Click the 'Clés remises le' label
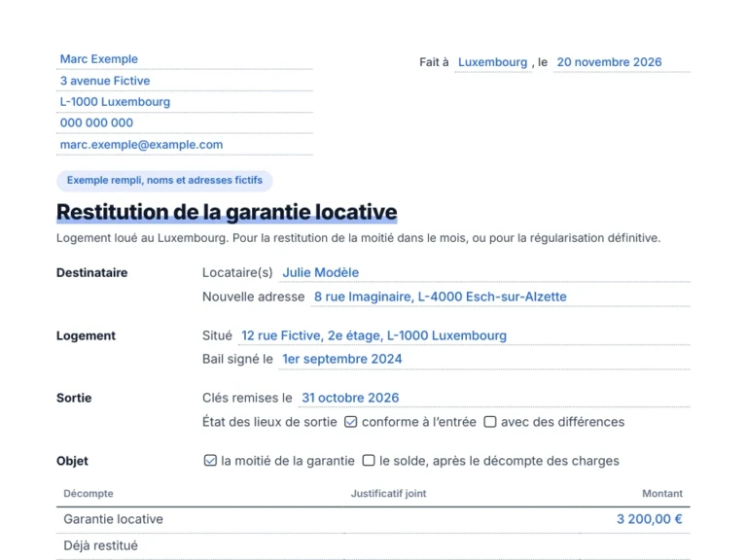The image size is (747, 560). pos(247,398)
